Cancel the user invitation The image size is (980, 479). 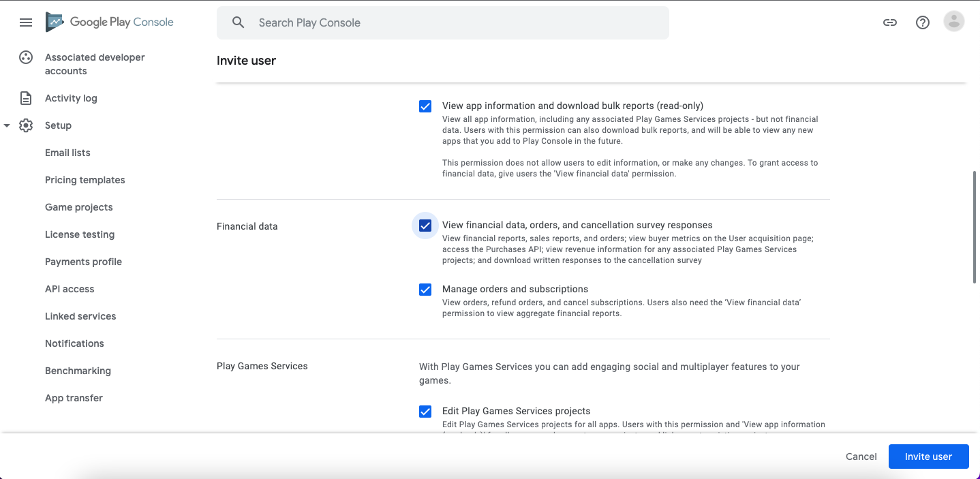pyautogui.click(x=861, y=457)
